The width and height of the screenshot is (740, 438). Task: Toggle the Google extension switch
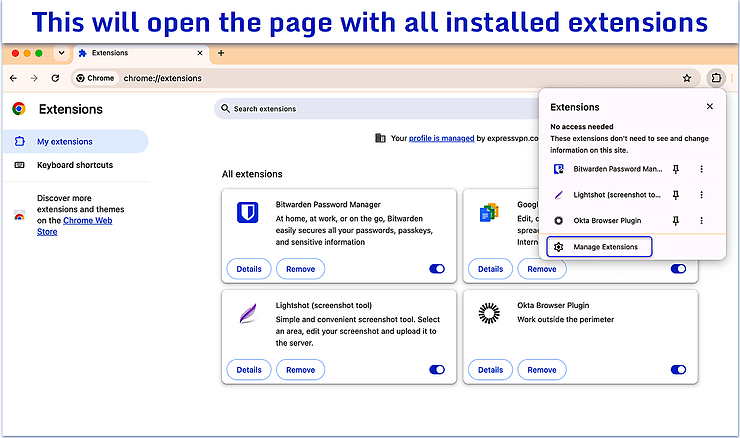click(x=678, y=269)
